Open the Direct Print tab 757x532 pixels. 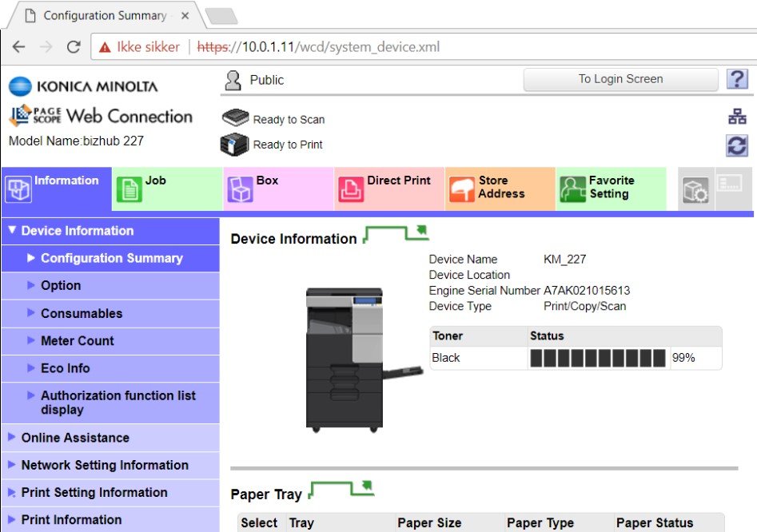pyautogui.click(x=388, y=189)
